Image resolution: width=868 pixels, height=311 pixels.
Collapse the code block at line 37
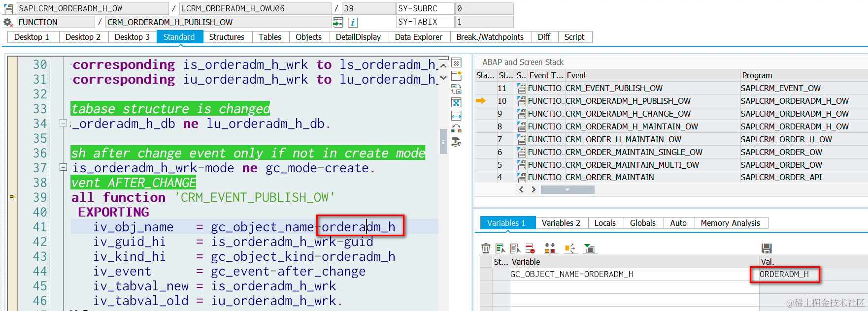point(63,167)
